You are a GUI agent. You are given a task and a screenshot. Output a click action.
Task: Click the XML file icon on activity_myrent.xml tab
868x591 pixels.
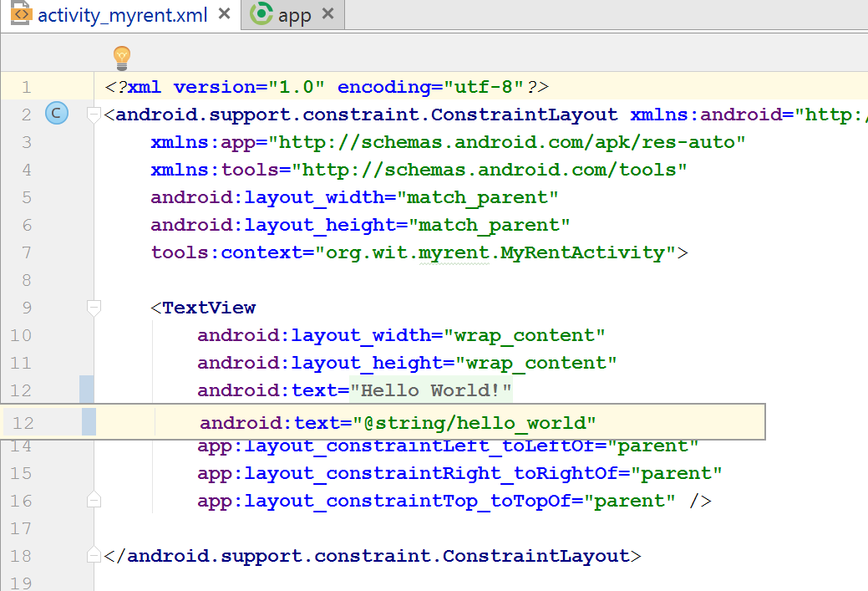[21, 14]
